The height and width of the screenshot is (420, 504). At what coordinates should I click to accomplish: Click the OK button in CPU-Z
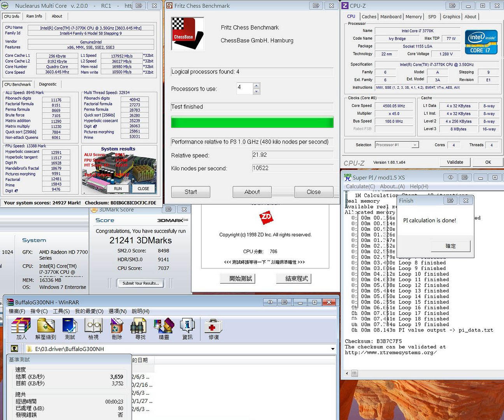(x=488, y=162)
